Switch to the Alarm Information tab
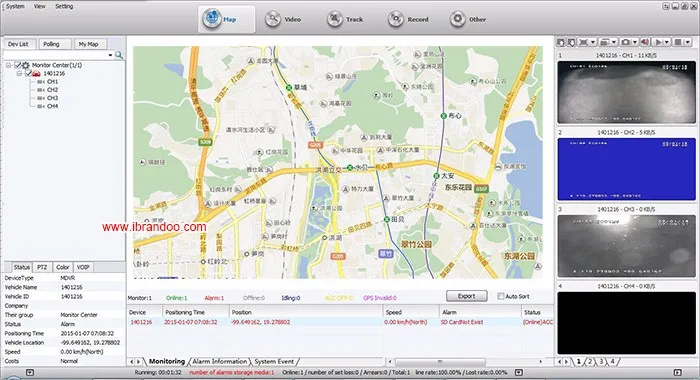700x380 pixels. pos(220,361)
